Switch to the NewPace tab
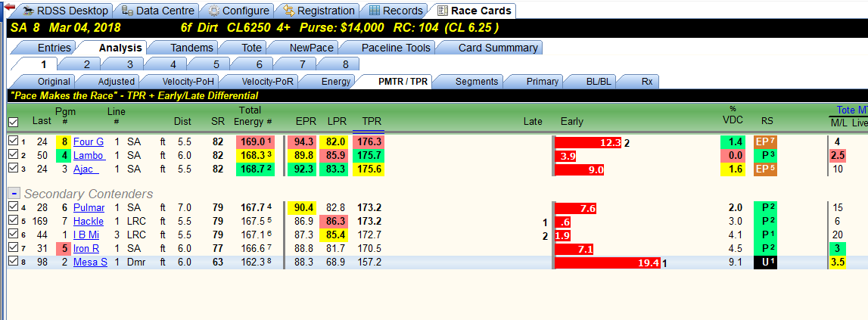 pyautogui.click(x=306, y=48)
